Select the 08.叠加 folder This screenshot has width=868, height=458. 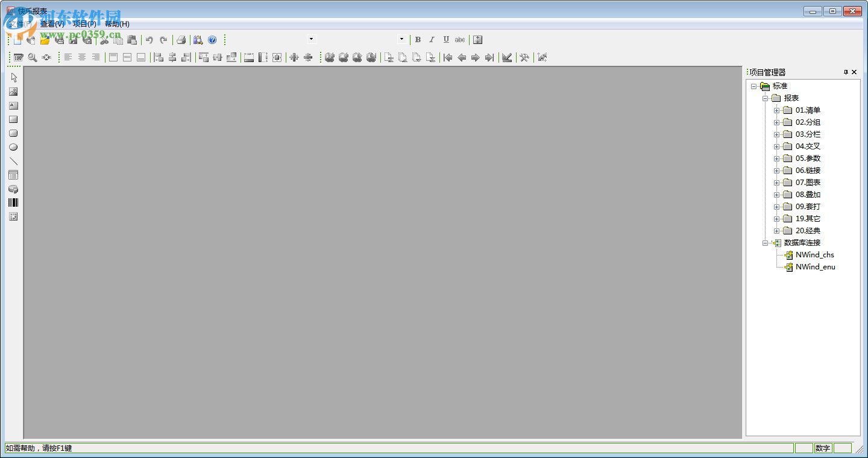point(808,195)
